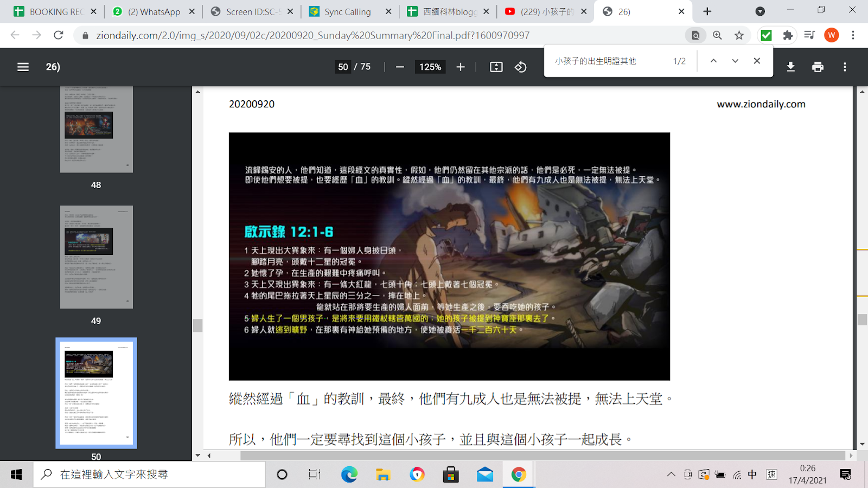Rotate the PDF counterclockwise

pyautogui.click(x=521, y=67)
